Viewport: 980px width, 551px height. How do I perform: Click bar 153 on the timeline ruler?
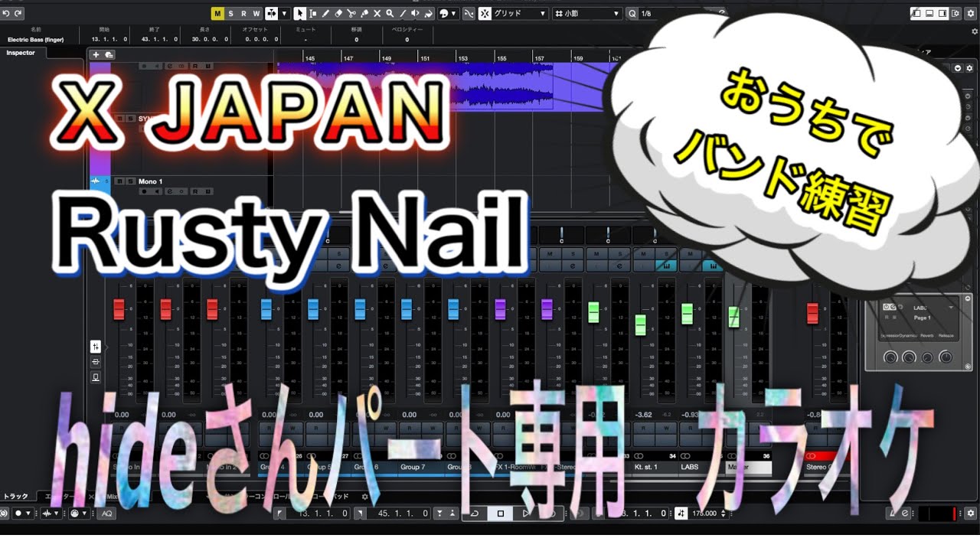[463, 58]
